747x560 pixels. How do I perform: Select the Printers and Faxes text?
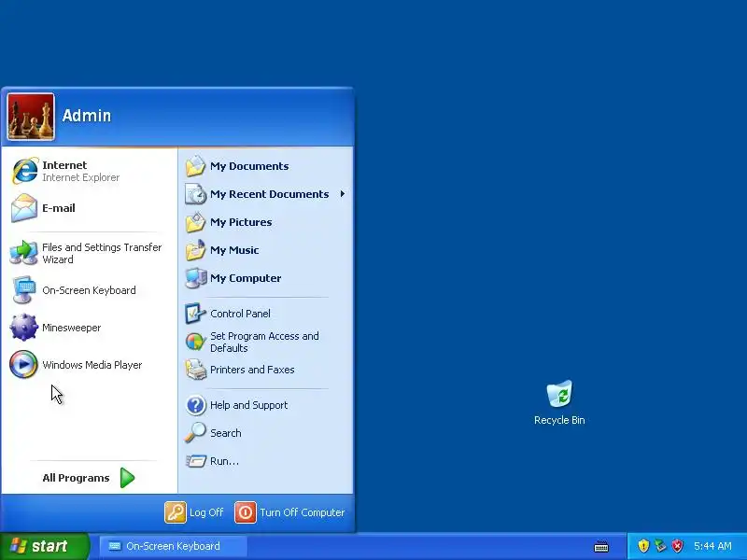click(252, 370)
